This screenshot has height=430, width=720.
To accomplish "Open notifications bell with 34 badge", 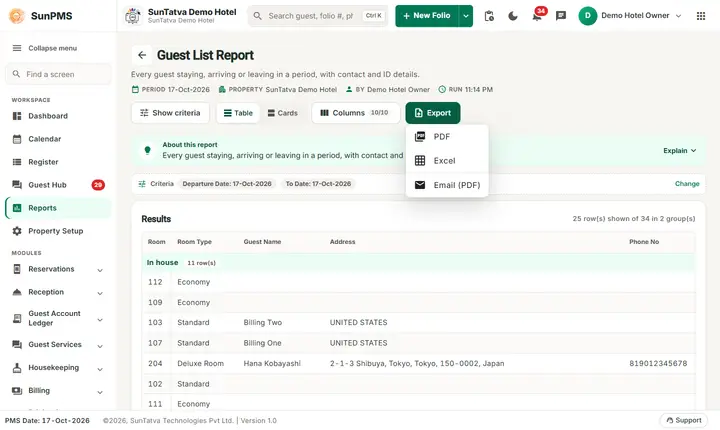I will [537, 16].
